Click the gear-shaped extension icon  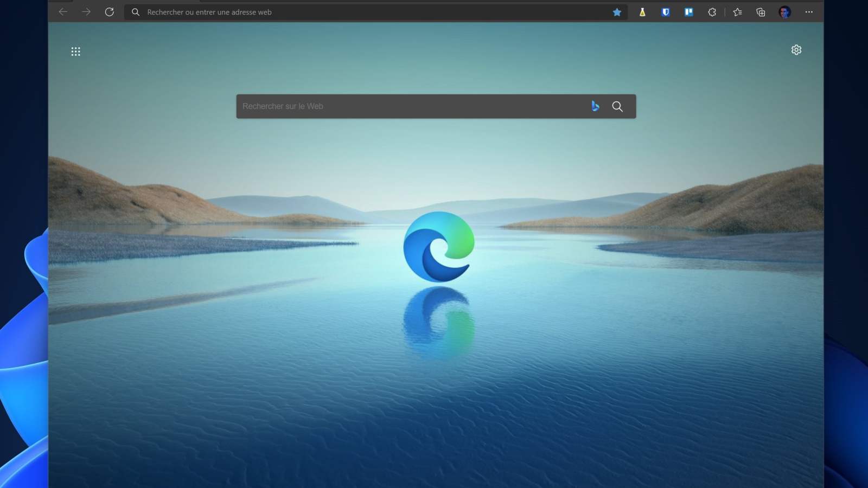[712, 12]
